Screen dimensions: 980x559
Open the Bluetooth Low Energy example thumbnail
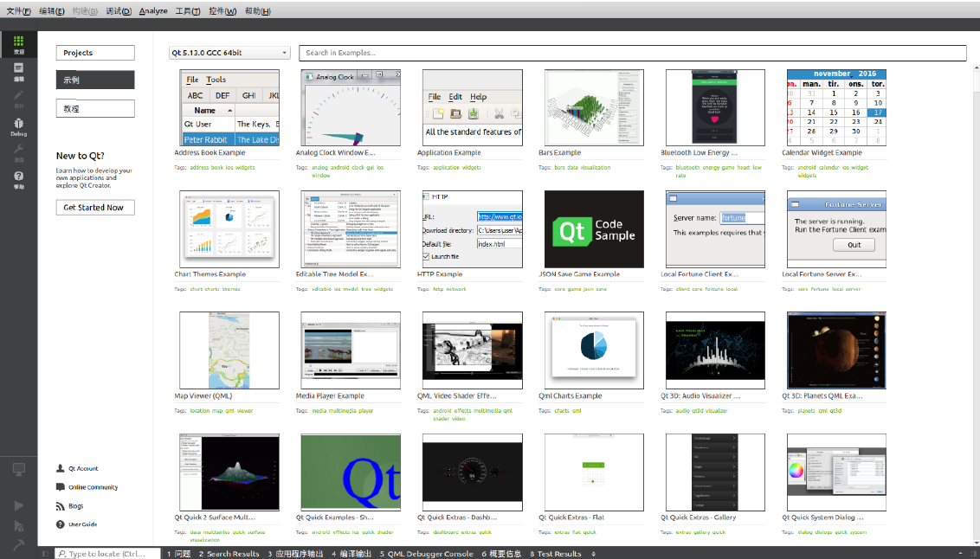[x=715, y=107]
